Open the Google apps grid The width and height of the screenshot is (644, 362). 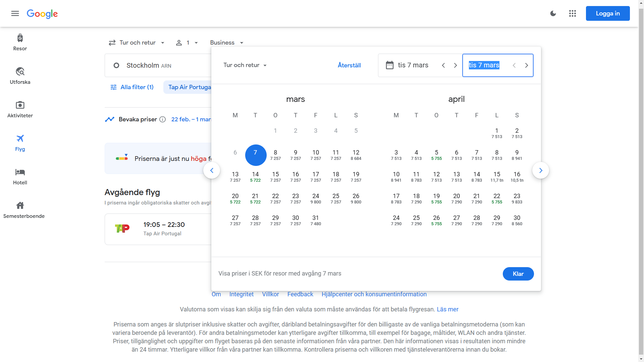coord(573,13)
